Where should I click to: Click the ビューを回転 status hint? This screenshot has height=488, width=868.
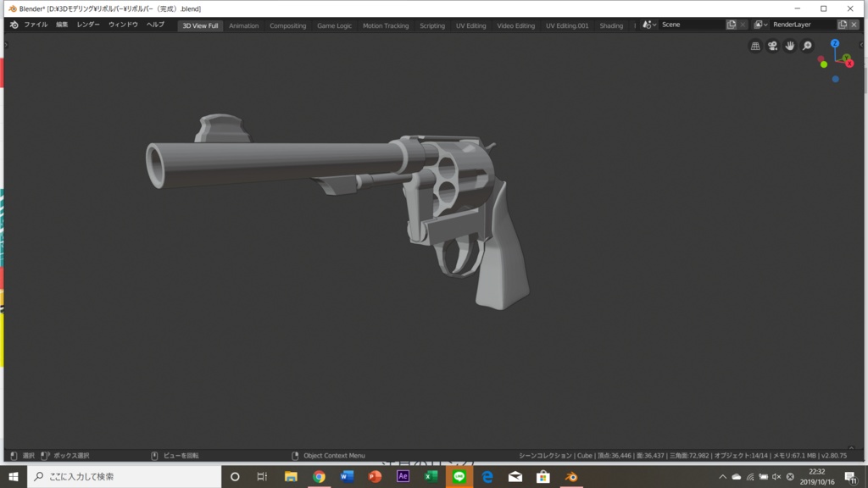click(x=181, y=456)
